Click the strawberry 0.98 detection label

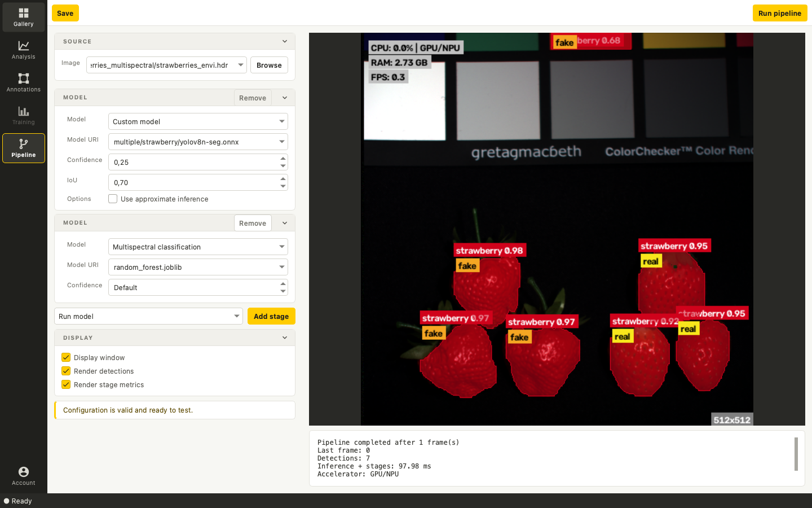pos(489,251)
